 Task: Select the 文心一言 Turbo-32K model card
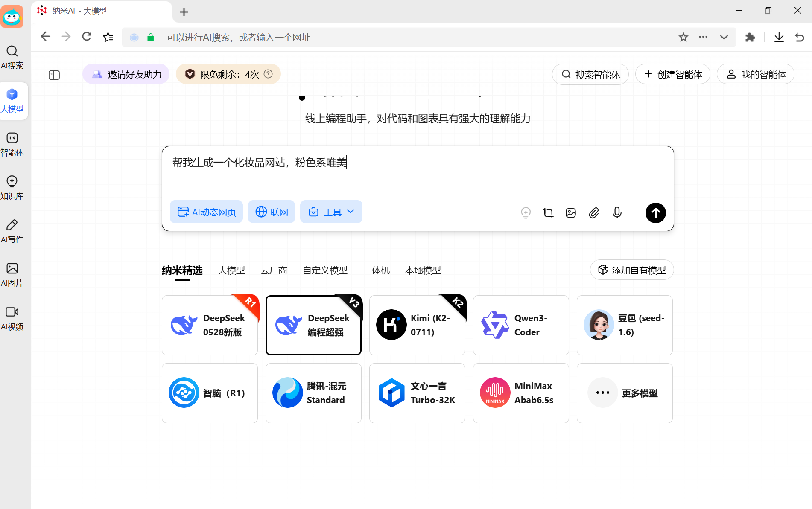coord(417,393)
